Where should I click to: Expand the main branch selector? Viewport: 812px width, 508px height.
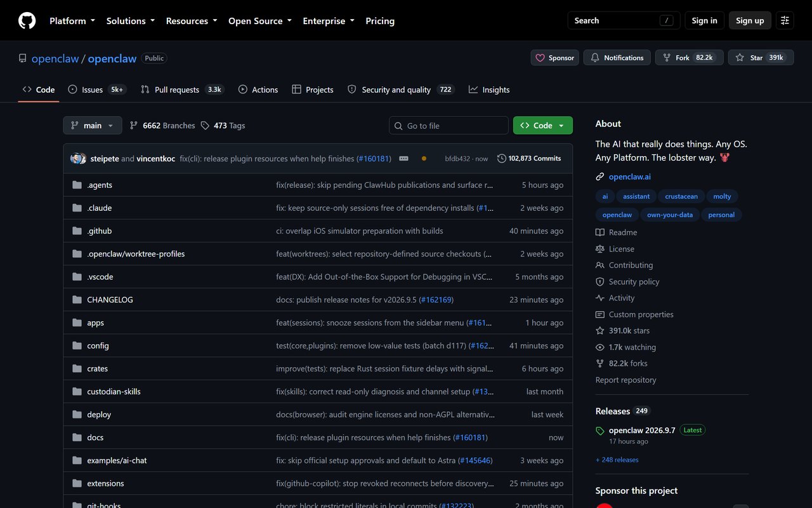pos(93,126)
